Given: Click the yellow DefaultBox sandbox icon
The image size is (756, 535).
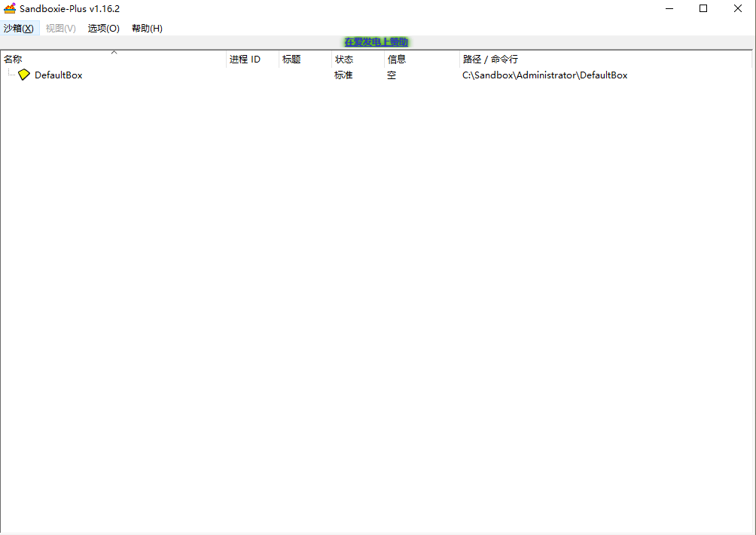Looking at the screenshot, I should pos(23,75).
